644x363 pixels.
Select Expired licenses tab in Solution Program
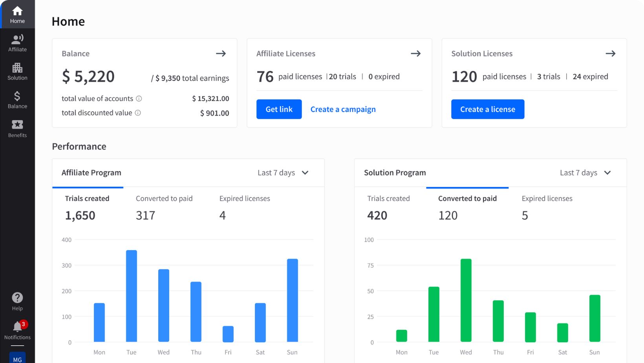tap(547, 198)
